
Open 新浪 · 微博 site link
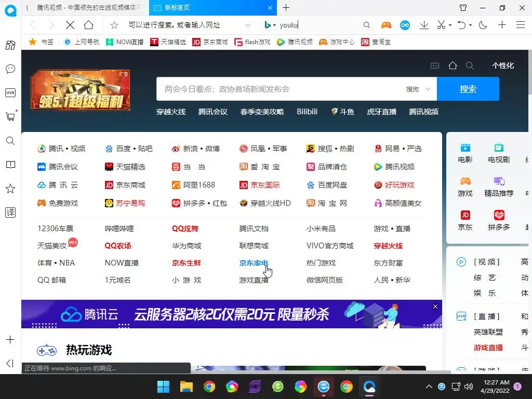tap(196, 149)
